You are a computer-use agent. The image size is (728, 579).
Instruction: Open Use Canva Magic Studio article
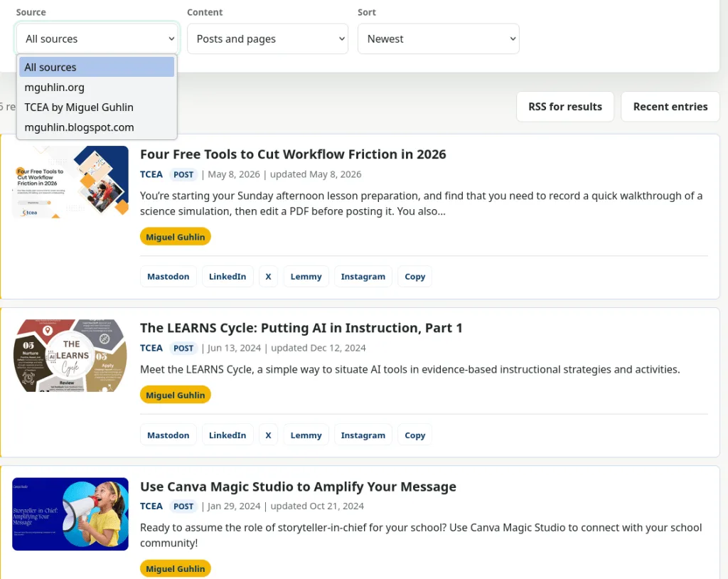tap(298, 487)
